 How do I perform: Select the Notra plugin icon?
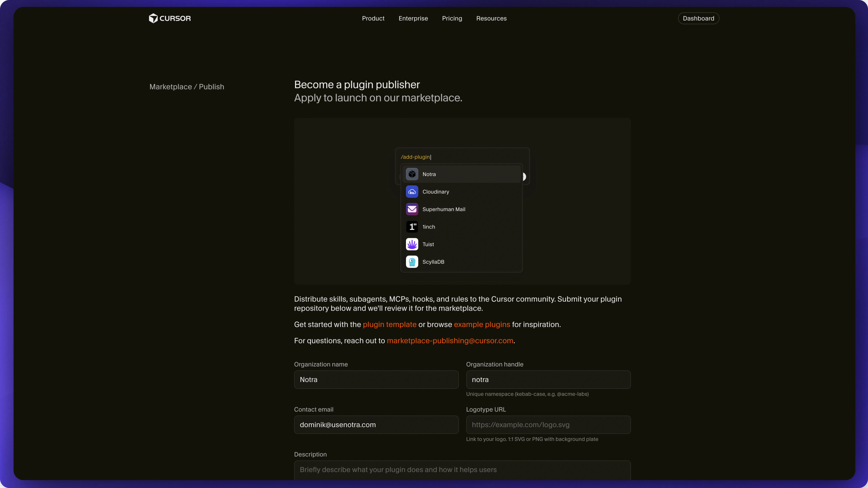click(x=412, y=174)
